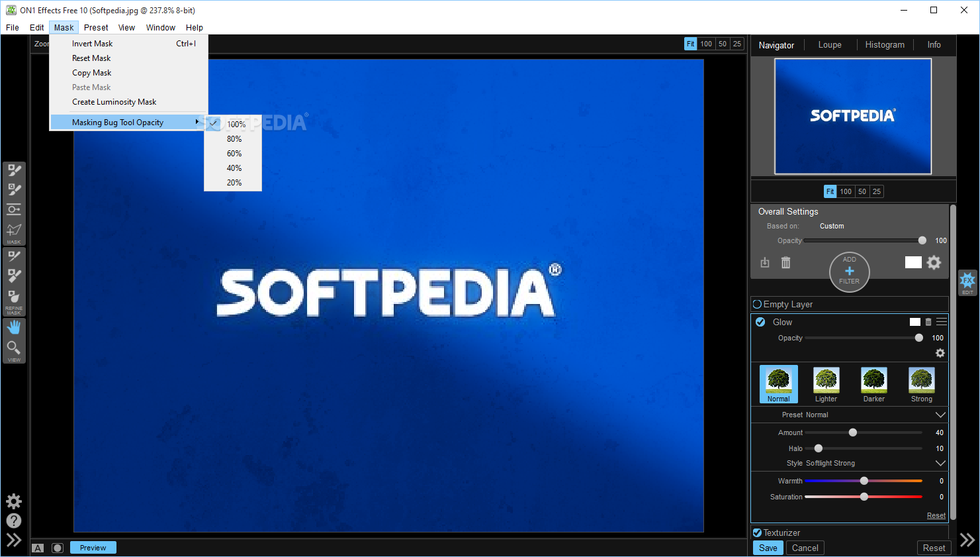Open the File menu
Image resolution: width=980 pixels, height=557 pixels.
pyautogui.click(x=13, y=28)
